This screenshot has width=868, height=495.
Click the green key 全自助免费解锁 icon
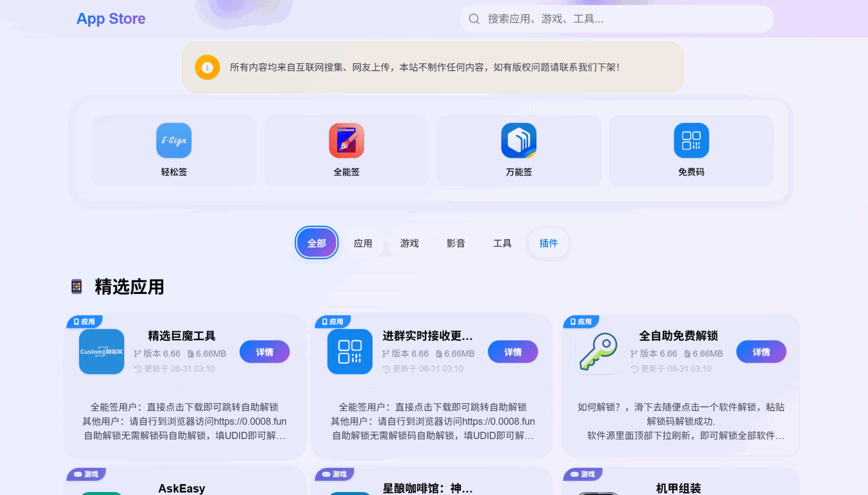point(598,351)
